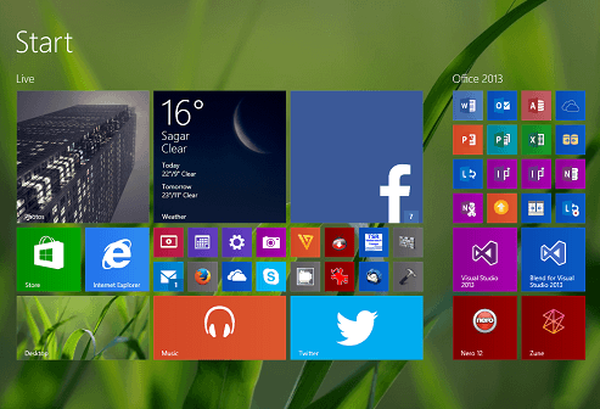Launch Access 2013 tile
600x409 pixels.
[x=536, y=106]
